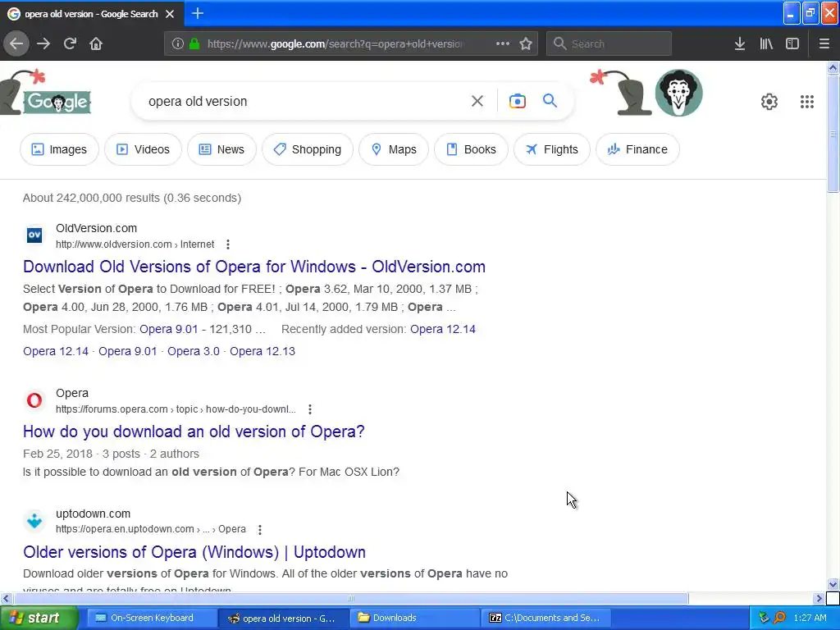
Task: Open How do you download an old version of Opera
Action: tap(194, 431)
